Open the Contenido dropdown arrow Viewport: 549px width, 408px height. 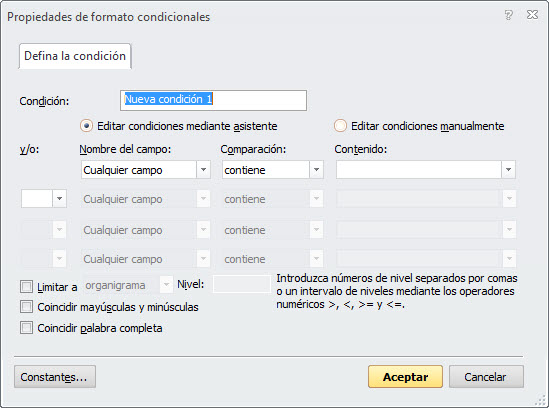pos(508,170)
